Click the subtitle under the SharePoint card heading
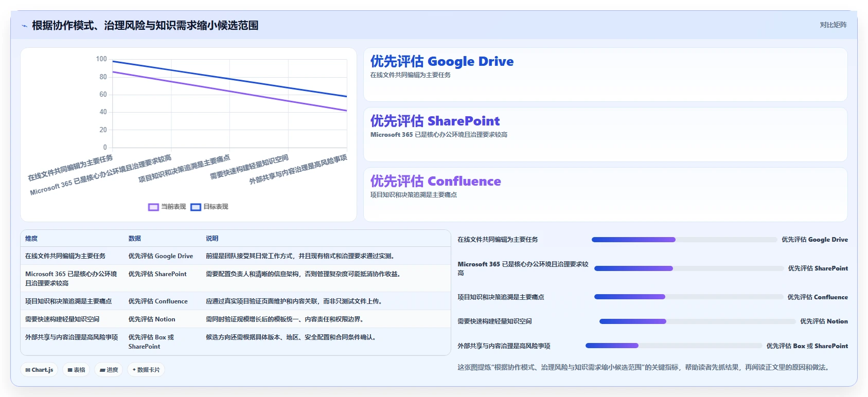The width and height of the screenshot is (868, 397). [x=439, y=135]
